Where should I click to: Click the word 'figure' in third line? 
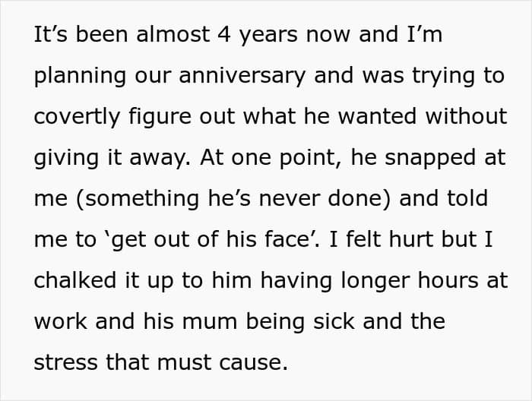[160, 116]
